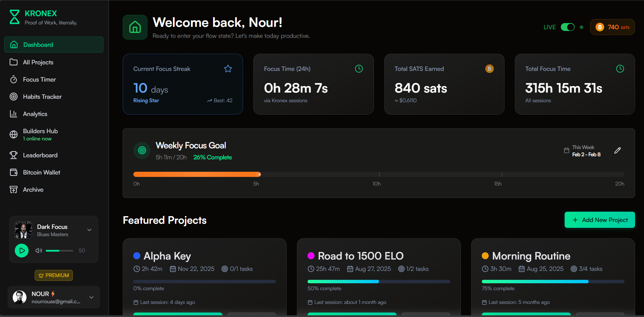The image size is (644, 317).
Task: Open the Analytics panel
Action: [35, 114]
